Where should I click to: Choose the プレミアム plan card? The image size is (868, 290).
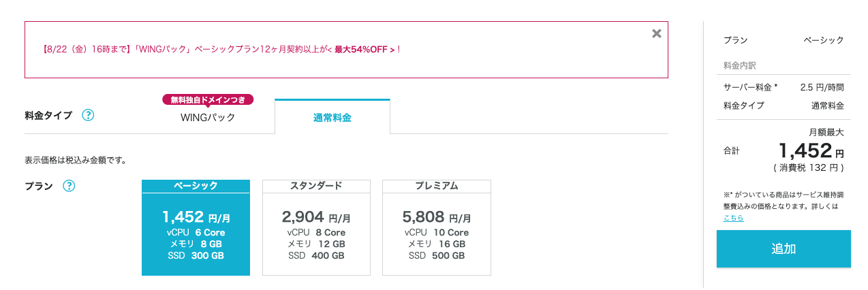(x=437, y=227)
